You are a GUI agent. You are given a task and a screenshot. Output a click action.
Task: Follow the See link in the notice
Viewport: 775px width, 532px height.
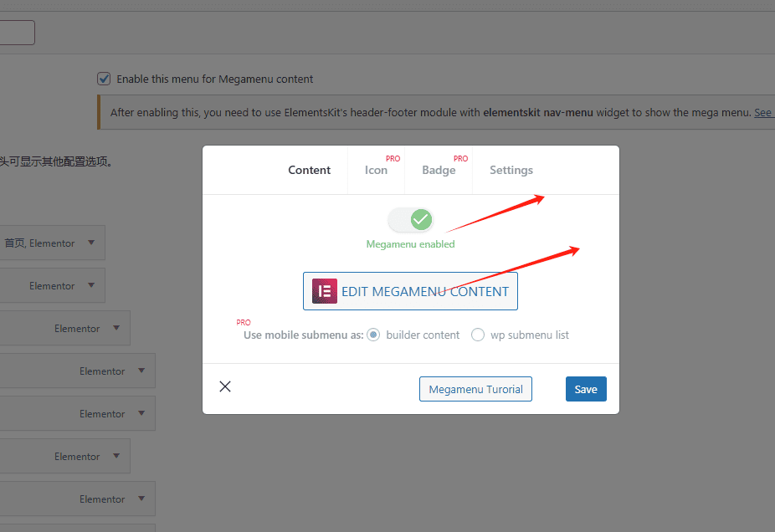[x=762, y=113]
